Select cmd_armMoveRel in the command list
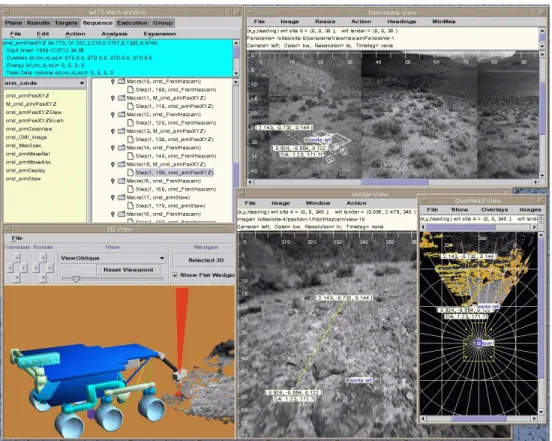 [28, 154]
